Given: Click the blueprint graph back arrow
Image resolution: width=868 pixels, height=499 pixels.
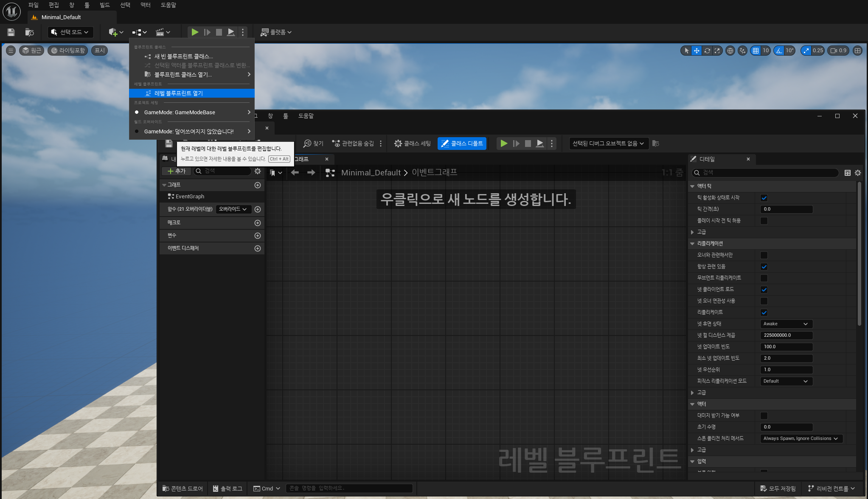Looking at the screenshot, I should point(295,172).
